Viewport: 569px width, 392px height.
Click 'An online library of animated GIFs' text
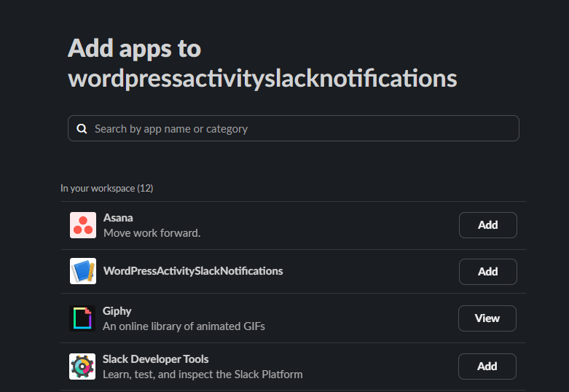[184, 326]
